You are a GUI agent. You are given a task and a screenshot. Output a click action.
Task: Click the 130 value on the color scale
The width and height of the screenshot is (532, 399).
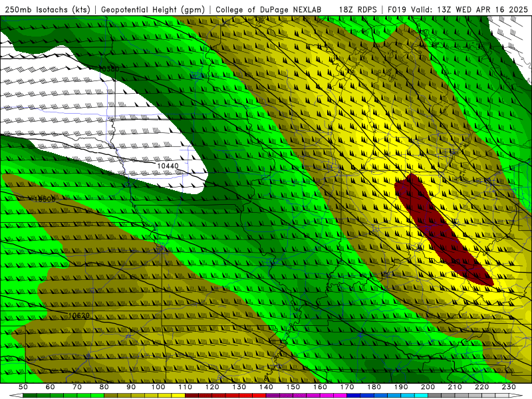point(239,387)
